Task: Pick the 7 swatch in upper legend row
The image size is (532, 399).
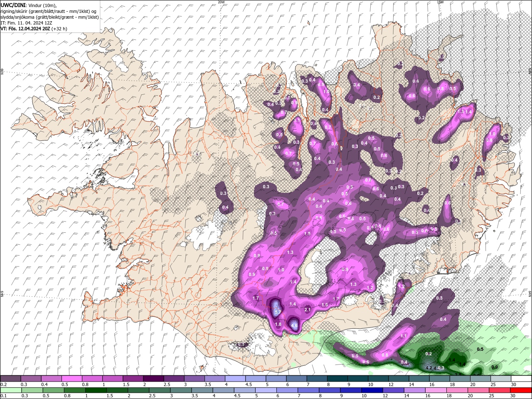Action: [316, 379]
